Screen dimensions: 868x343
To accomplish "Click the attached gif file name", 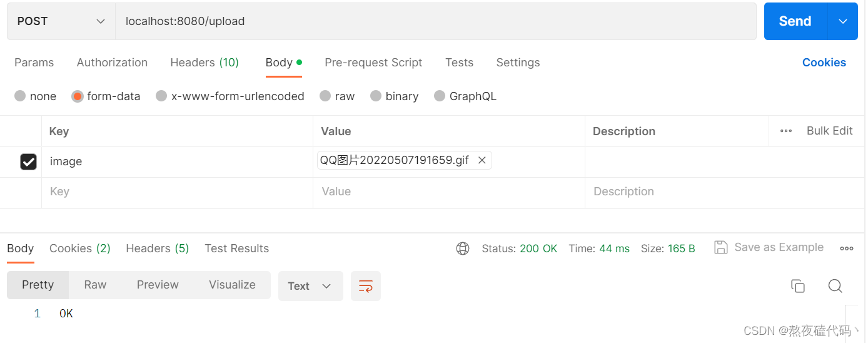I will [395, 160].
